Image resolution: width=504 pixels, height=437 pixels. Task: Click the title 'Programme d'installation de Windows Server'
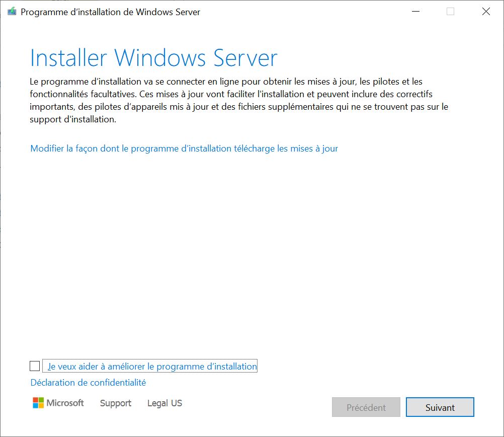(x=110, y=12)
